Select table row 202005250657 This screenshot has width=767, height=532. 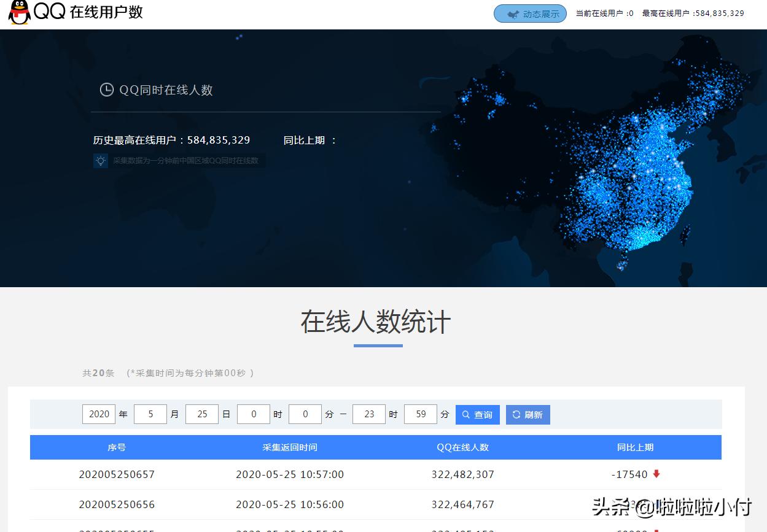117,474
